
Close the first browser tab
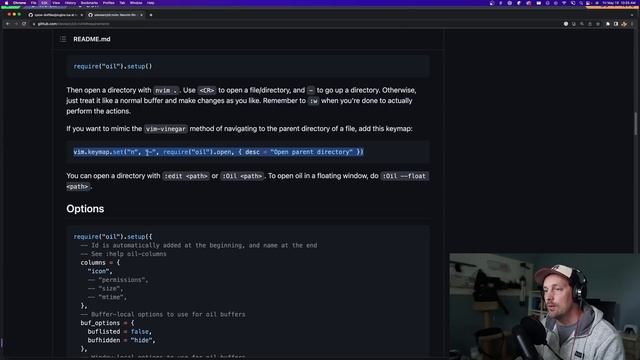[81, 15]
